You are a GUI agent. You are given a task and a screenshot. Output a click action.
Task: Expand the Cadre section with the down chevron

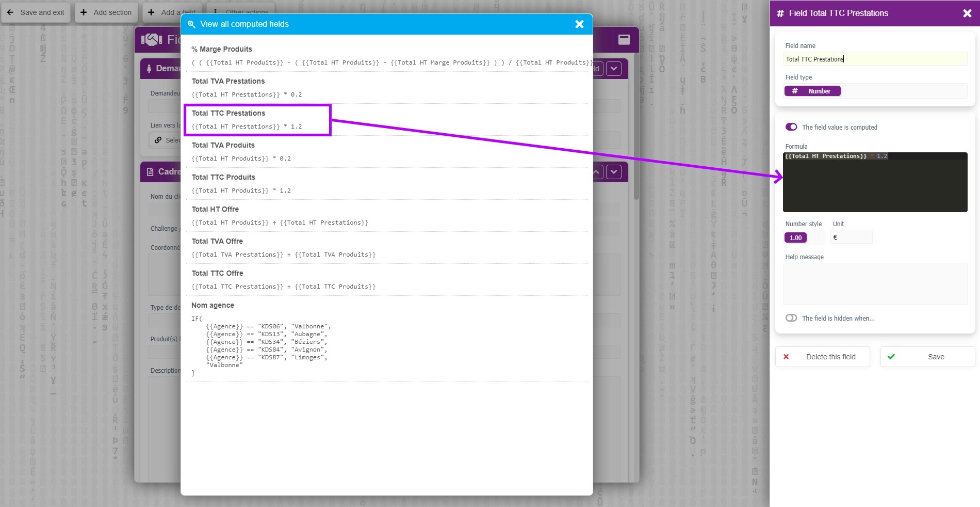[x=614, y=172]
